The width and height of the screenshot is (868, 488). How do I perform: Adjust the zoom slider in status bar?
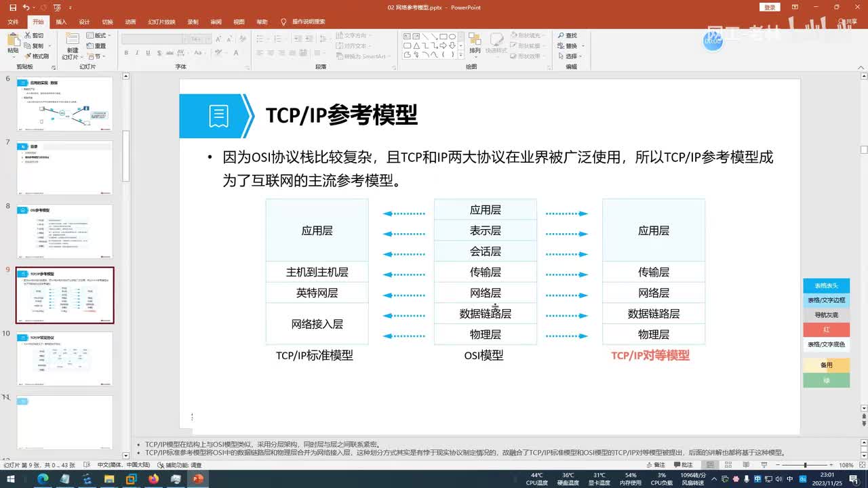(805, 465)
